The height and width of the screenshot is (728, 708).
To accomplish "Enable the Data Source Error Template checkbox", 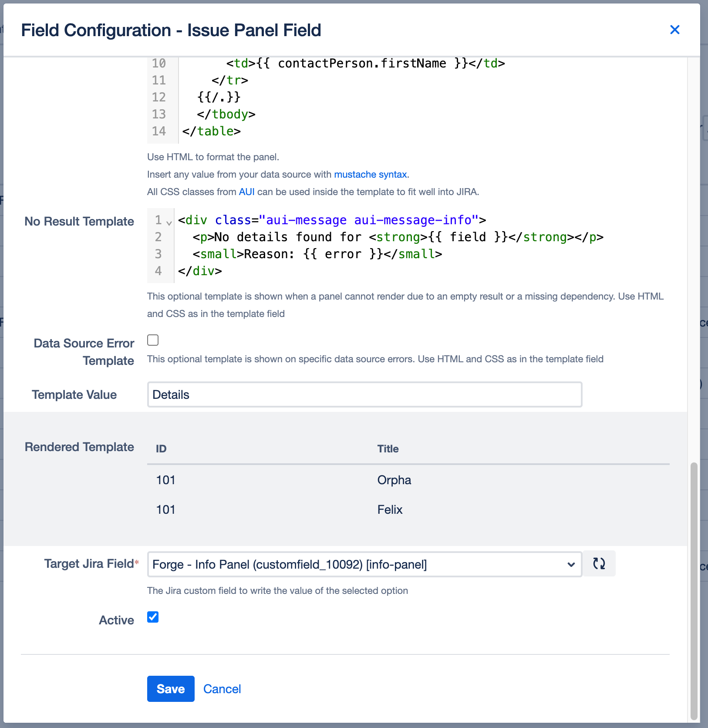I will (152, 340).
